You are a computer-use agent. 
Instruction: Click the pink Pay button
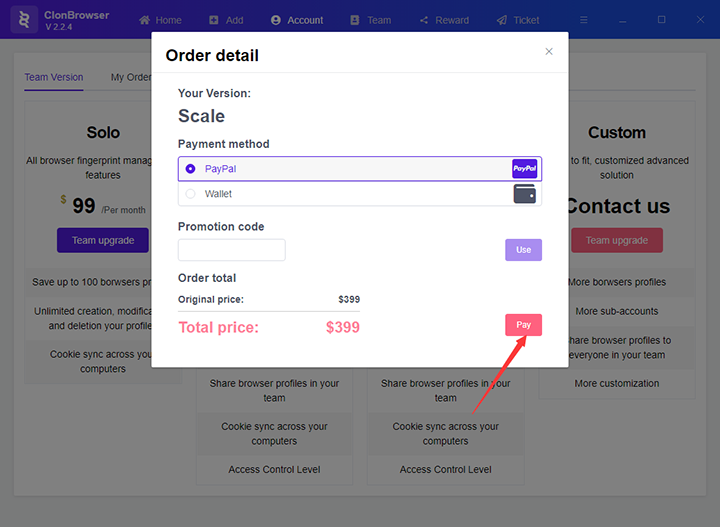(x=523, y=325)
